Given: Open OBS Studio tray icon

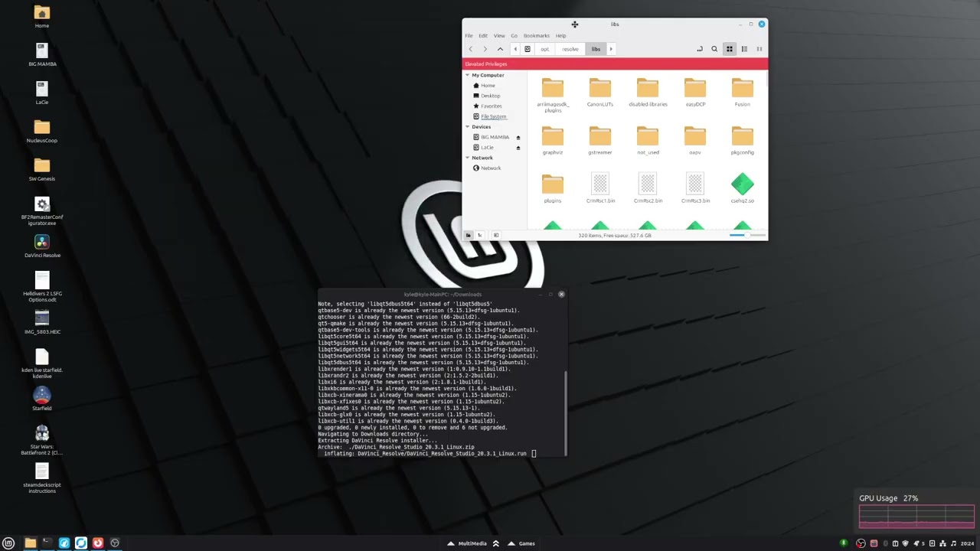Looking at the screenshot, I should [861, 543].
